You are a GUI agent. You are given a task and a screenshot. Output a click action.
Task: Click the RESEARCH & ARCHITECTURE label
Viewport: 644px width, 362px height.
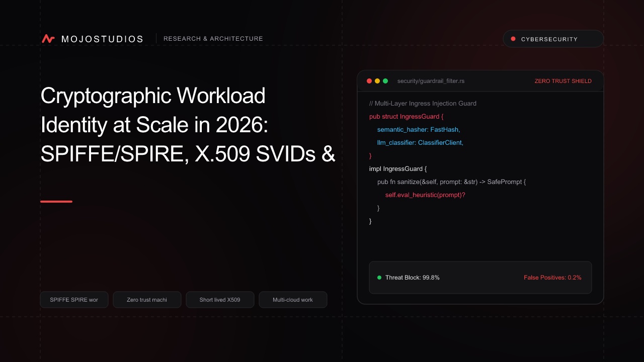(213, 39)
